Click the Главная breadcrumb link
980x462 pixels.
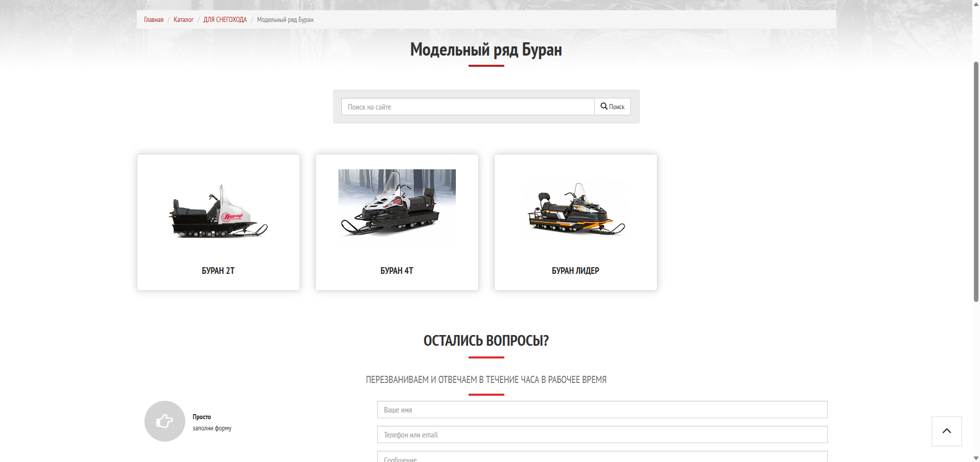[x=154, y=20]
